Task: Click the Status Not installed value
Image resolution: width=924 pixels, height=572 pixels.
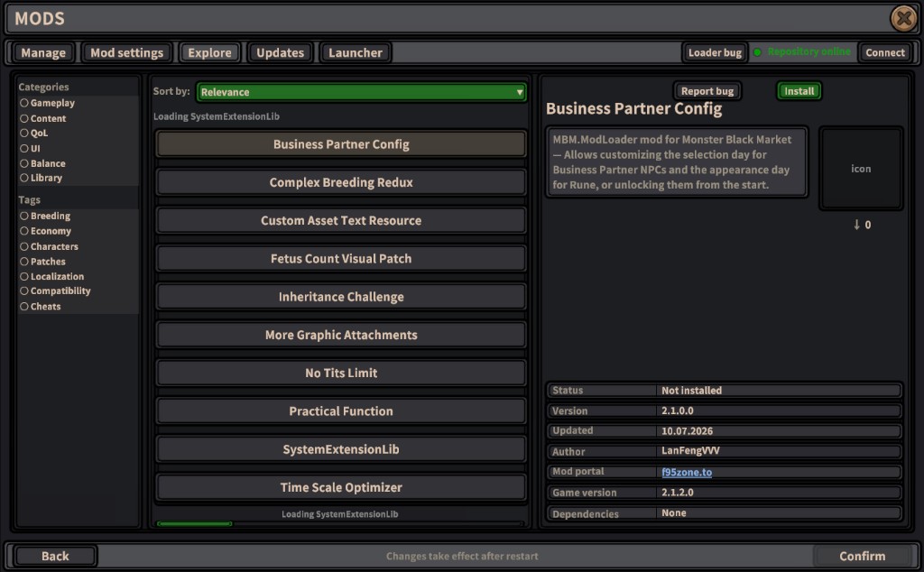Action: pyautogui.click(x=692, y=391)
